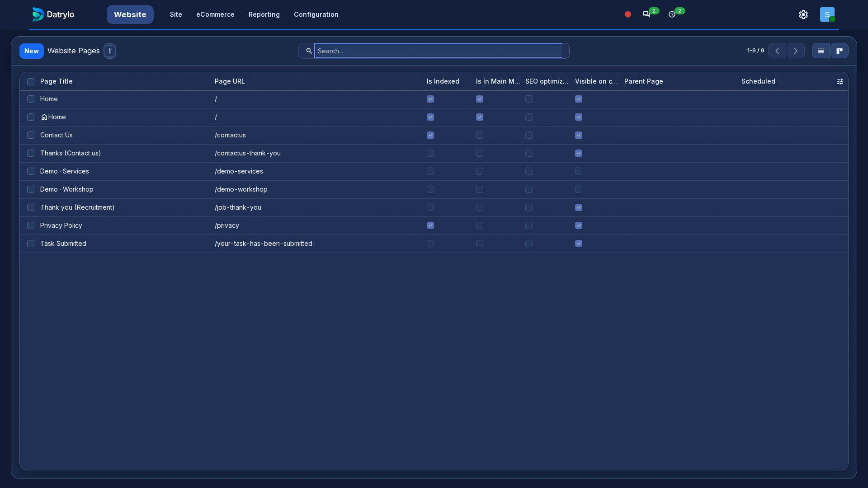Toggle Is In Main Menu for Contact Us
Image resolution: width=868 pixels, height=488 pixels.
coord(480,135)
